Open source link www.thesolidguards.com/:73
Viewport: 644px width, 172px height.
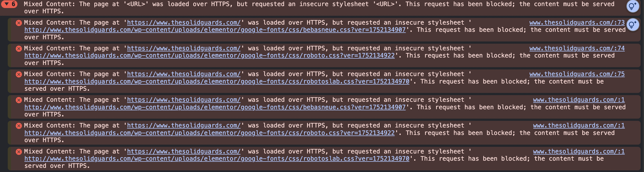[x=577, y=23]
